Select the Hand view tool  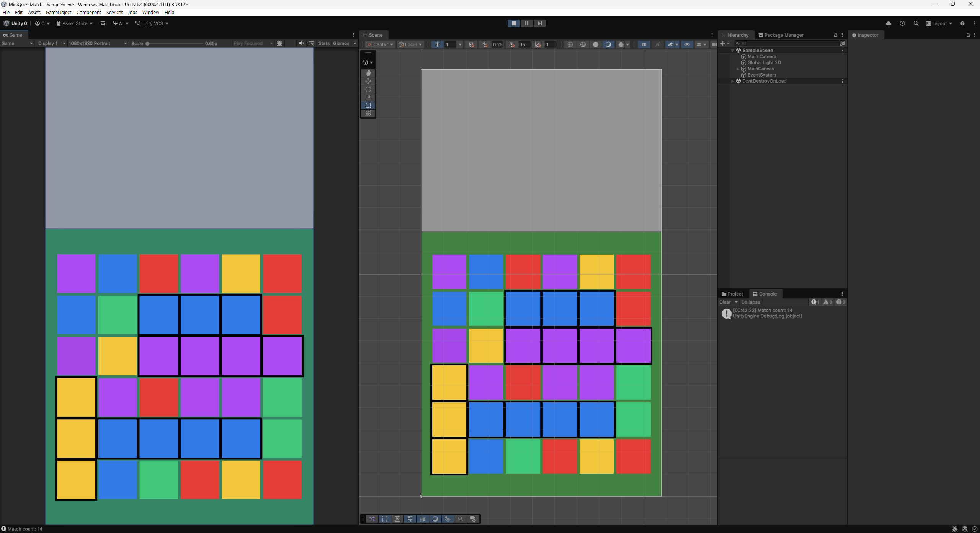pyautogui.click(x=368, y=73)
